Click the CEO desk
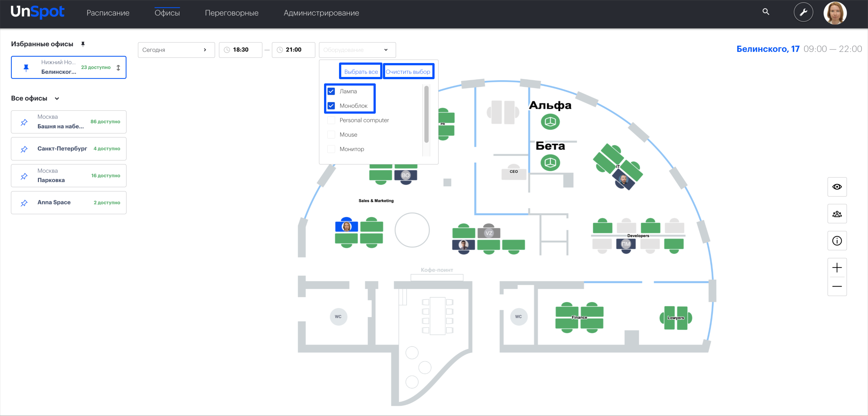This screenshot has height=416, width=868. point(514,172)
